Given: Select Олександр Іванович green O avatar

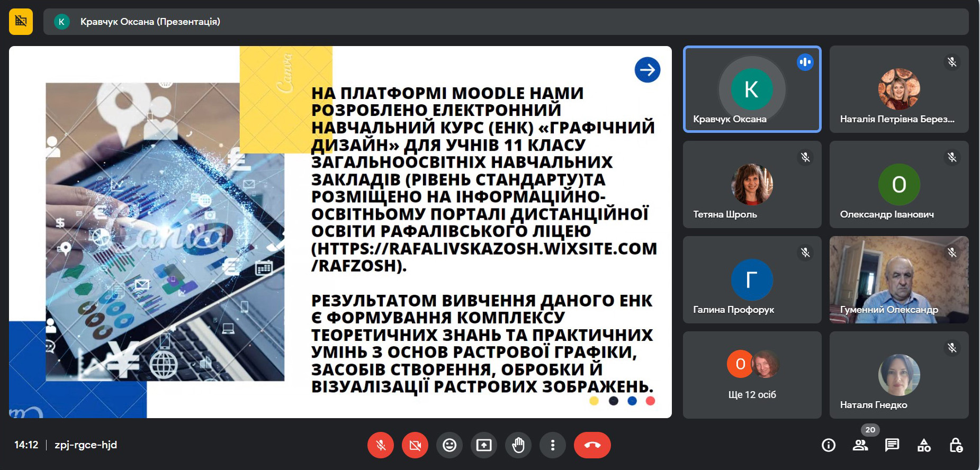Looking at the screenshot, I should [x=899, y=184].
